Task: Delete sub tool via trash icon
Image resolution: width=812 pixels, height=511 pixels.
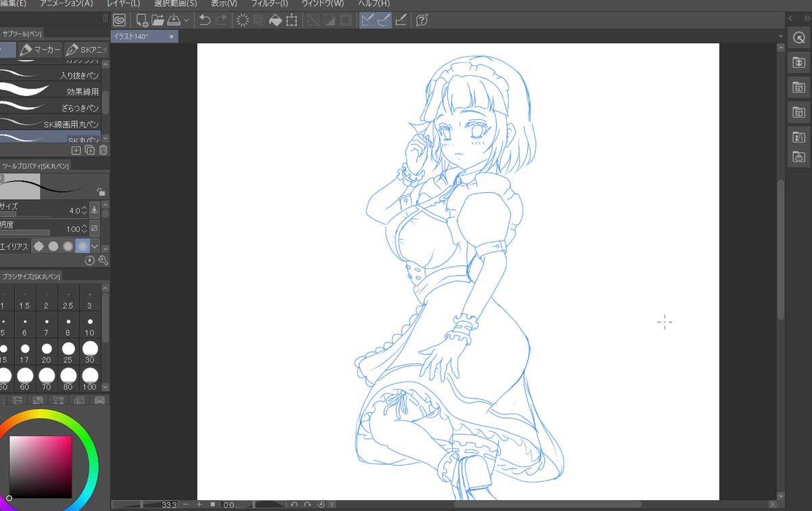Action: click(103, 150)
